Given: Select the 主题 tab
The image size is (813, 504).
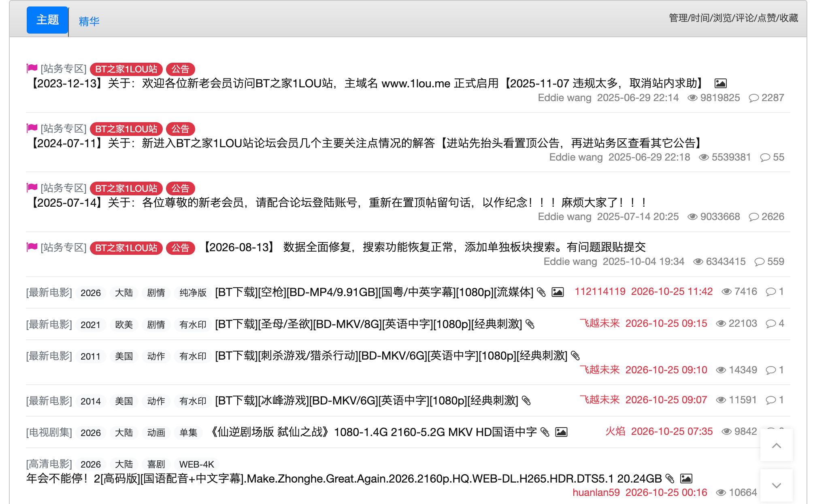Looking at the screenshot, I should 47,20.
